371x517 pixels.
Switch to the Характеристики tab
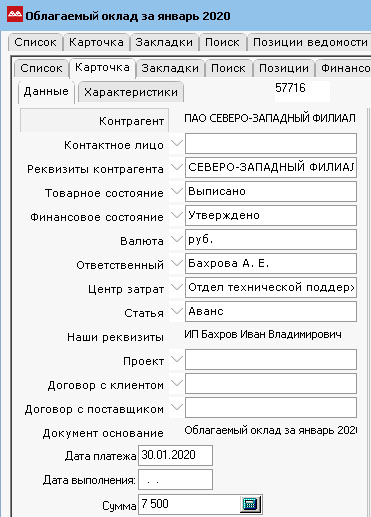pos(131,92)
